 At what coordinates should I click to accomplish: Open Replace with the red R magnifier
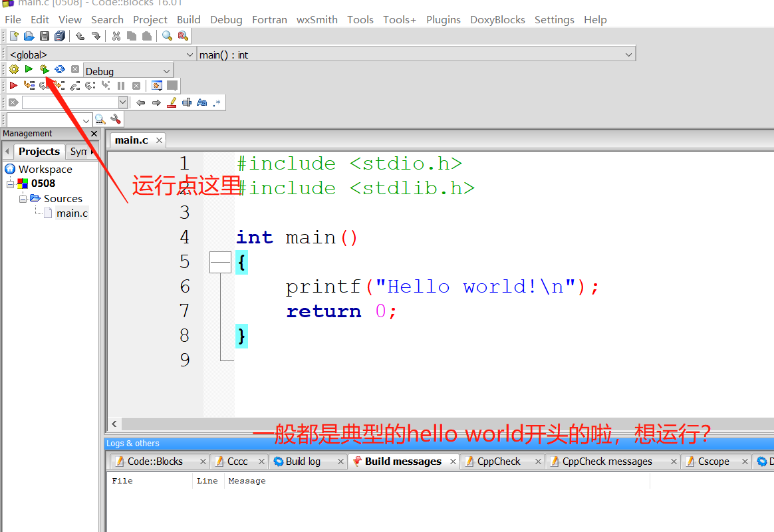[x=183, y=35]
